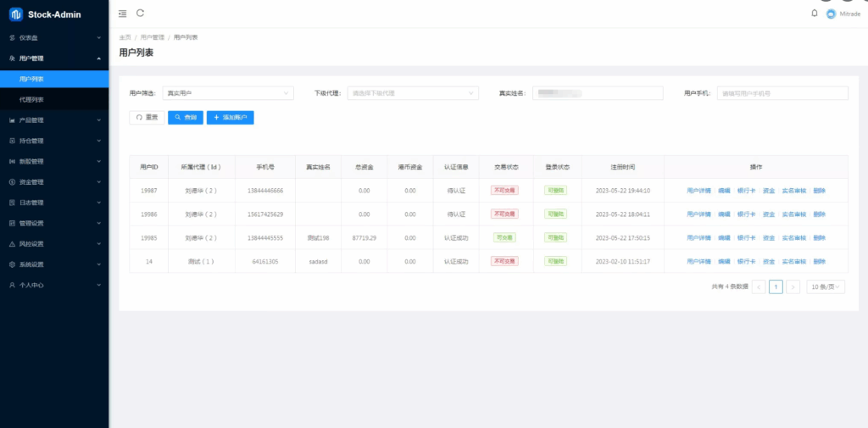The image size is (868, 428).
Task: Open 用户详情 for user 14
Action: [x=698, y=261]
